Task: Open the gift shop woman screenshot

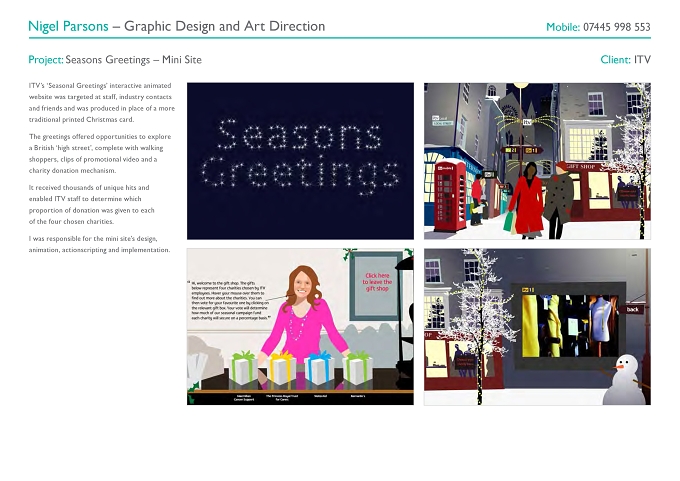Action: (x=300, y=327)
